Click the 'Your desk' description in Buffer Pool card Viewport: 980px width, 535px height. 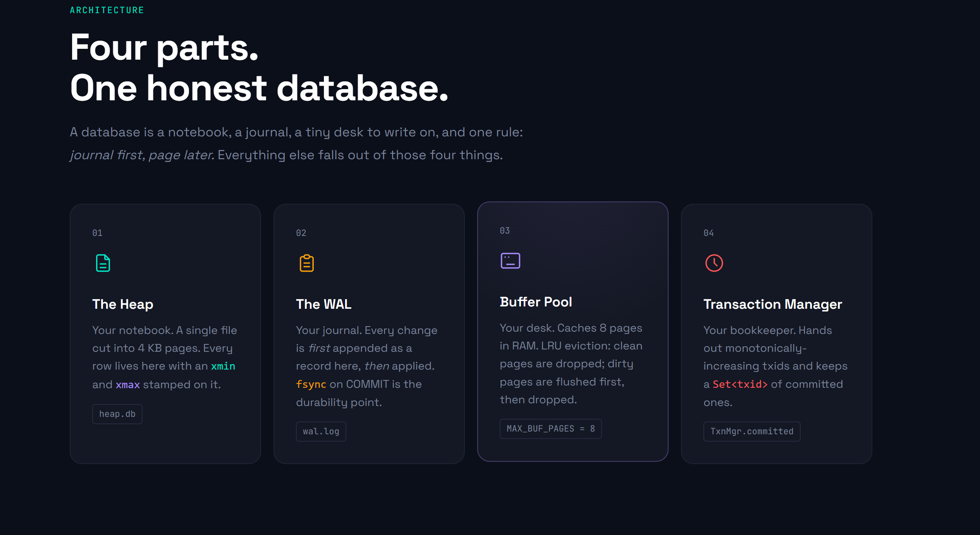pos(571,364)
